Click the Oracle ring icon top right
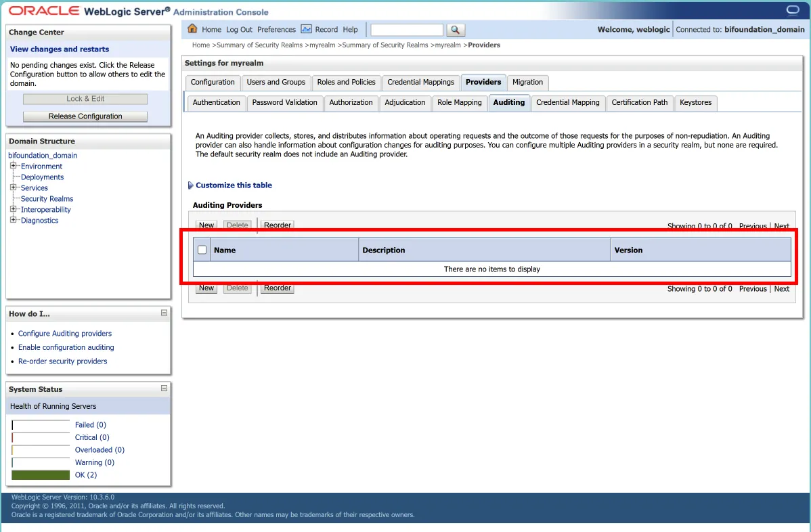The height and width of the screenshot is (532, 811). pos(792,10)
